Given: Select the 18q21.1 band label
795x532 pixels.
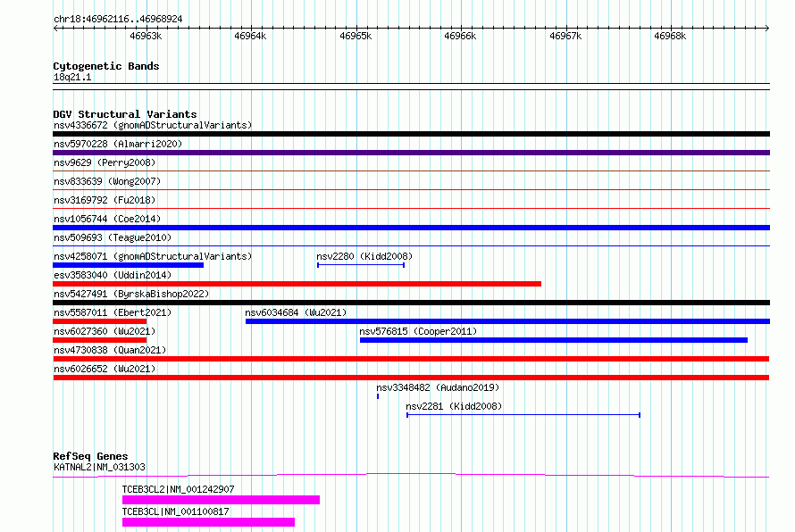Looking at the screenshot, I should (x=72, y=77).
